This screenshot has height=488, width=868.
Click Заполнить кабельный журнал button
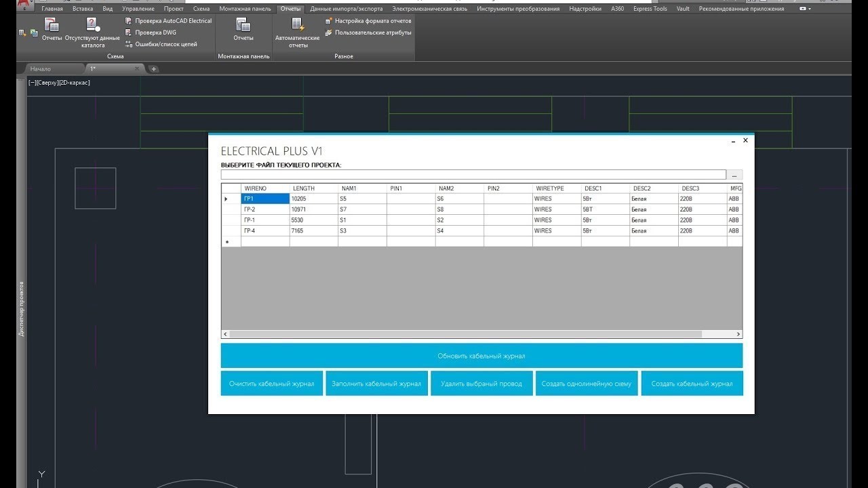(376, 384)
